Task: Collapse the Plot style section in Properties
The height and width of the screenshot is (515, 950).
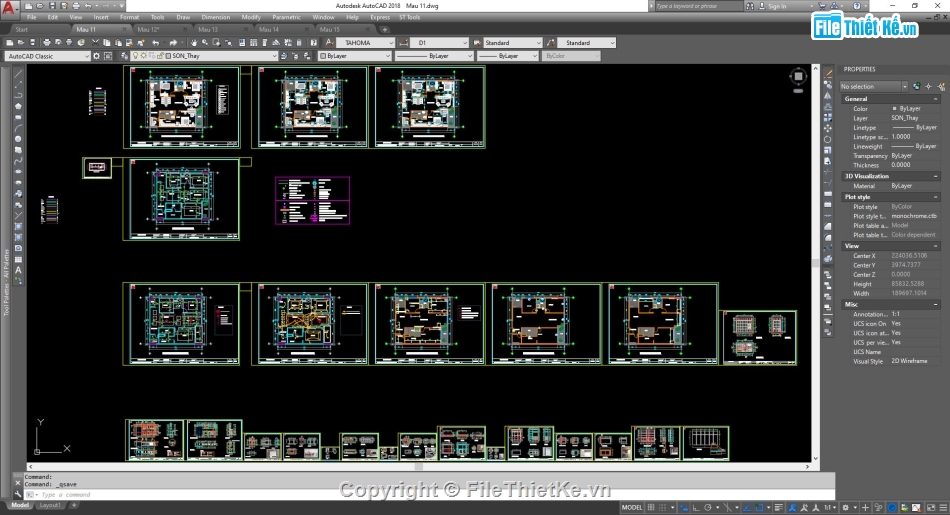Action: [x=936, y=197]
